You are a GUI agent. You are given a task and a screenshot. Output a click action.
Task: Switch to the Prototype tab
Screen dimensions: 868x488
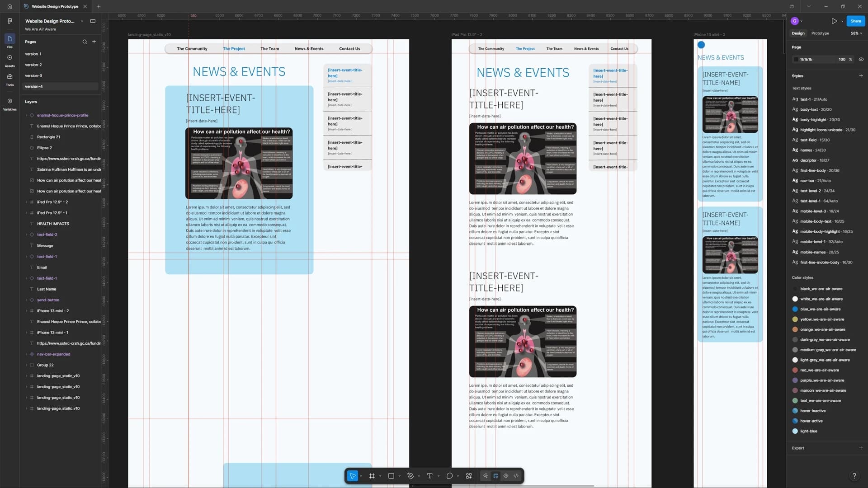point(820,33)
